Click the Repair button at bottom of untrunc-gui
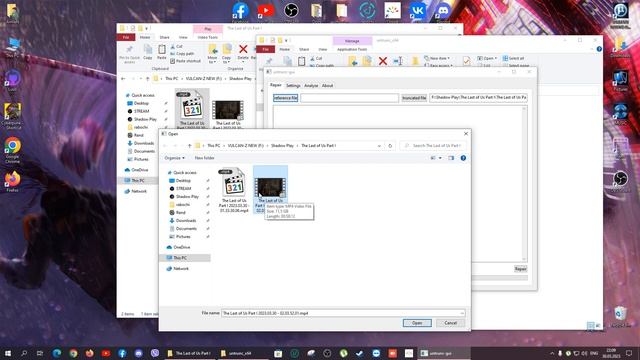This screenshot has width=640, height=360. pos(520,269)
